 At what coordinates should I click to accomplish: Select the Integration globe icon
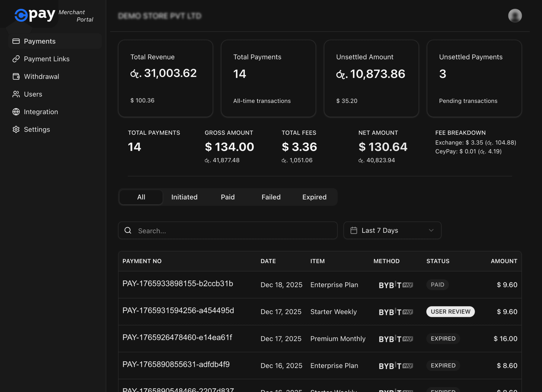click(16, 112)
